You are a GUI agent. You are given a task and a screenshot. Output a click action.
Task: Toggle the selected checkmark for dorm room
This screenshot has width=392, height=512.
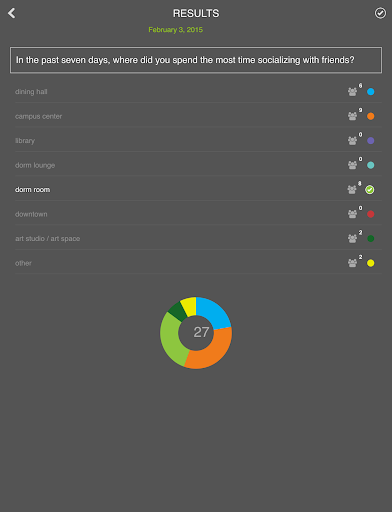click(x=370, y=190)
